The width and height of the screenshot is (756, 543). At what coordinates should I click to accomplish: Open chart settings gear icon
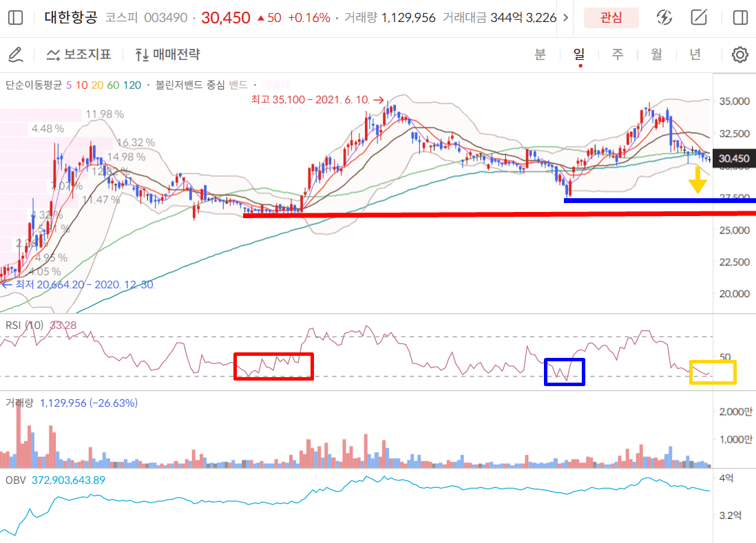[x=739, y=54]
